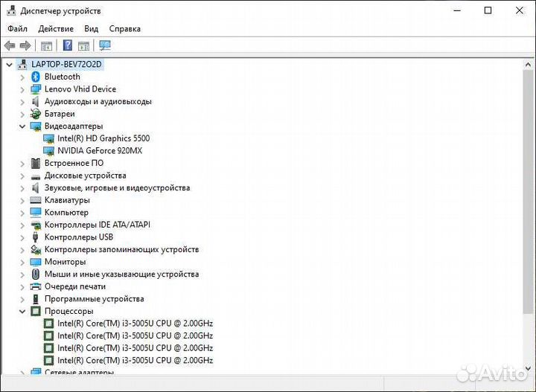The image size is (536, 392).
Task: Maximize the Диспетчер устройств window
Action: tap(488, 10)
